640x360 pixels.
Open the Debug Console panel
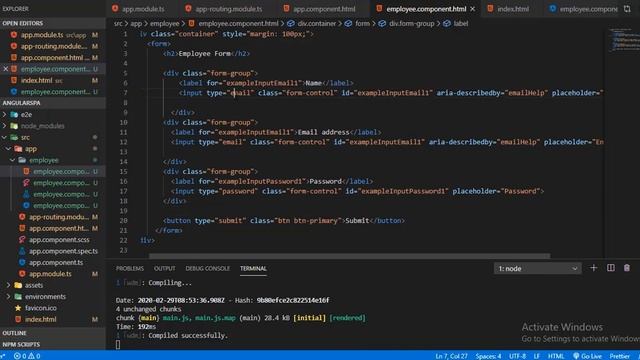coord(208,269)
